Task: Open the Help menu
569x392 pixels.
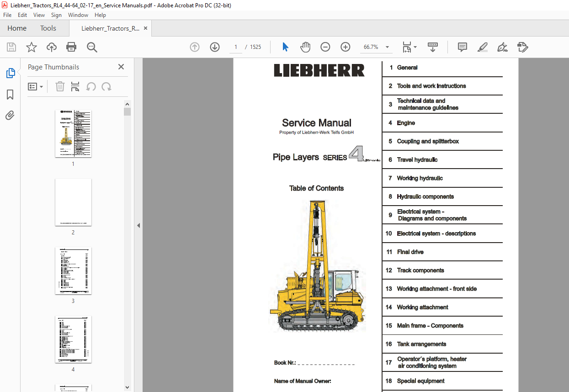Action: click(100, 15)
